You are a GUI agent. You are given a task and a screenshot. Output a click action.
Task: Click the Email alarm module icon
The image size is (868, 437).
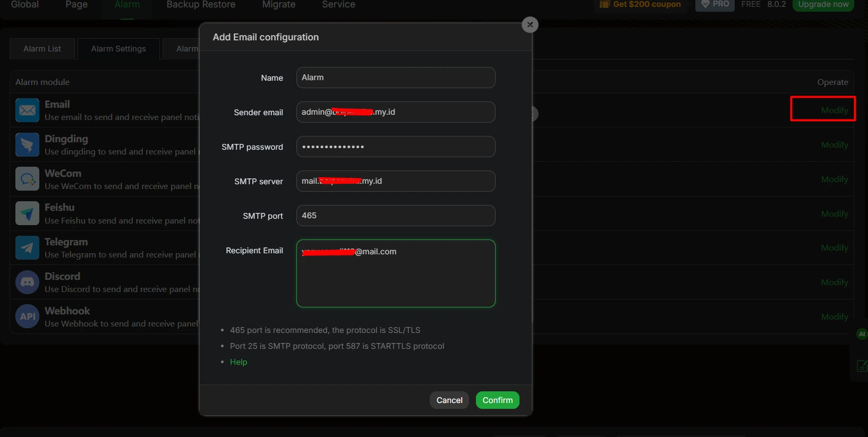27,110
